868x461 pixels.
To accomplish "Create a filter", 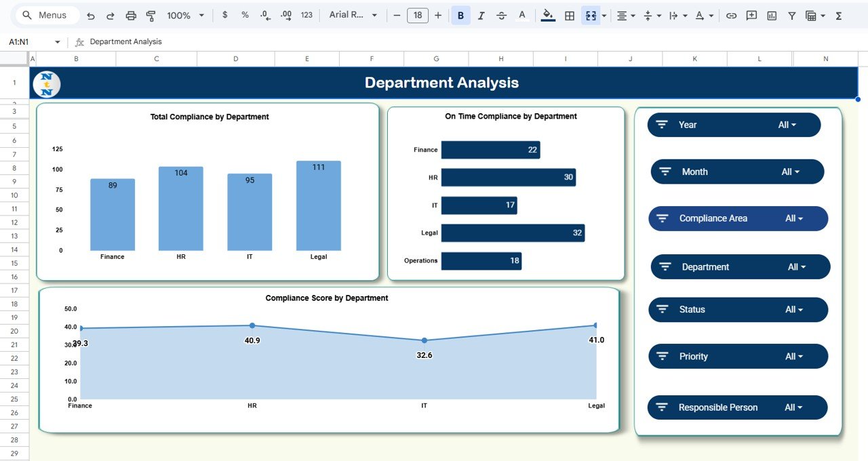I will 791,14.
